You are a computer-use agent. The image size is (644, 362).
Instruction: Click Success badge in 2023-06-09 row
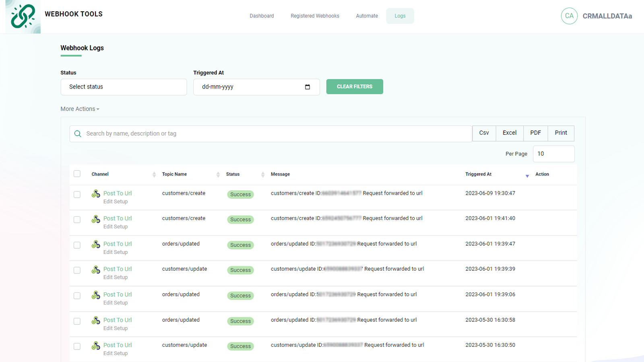click(x=241, y=195)
